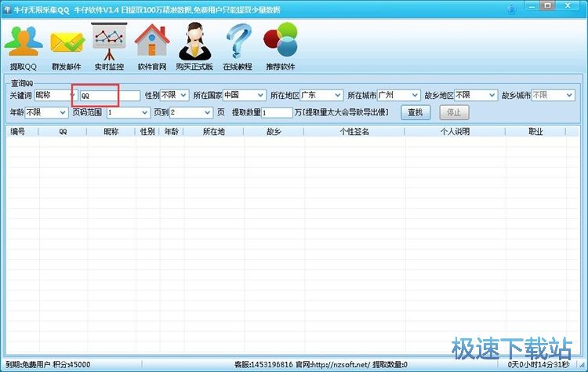588x372 pixels.
Task: Sort by the 个人说明 column header
Action: pos(455,131)
